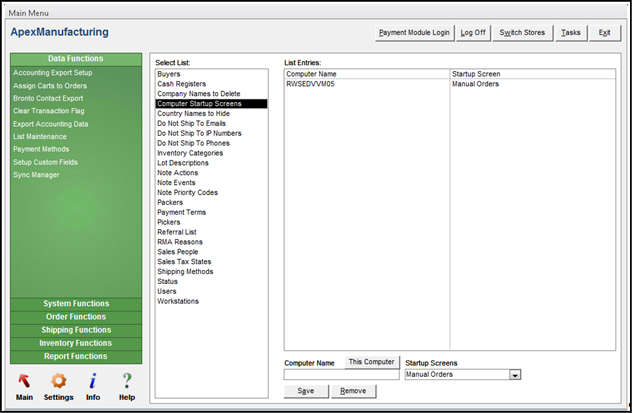Expand the Order Functions section
This screenshot has height=413, width=632.
(x=76, y=317)
